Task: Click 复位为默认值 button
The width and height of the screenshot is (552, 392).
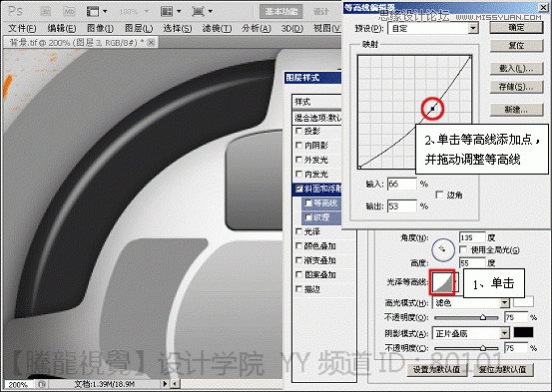Action: pyautogui.click(x=502, y=369)
